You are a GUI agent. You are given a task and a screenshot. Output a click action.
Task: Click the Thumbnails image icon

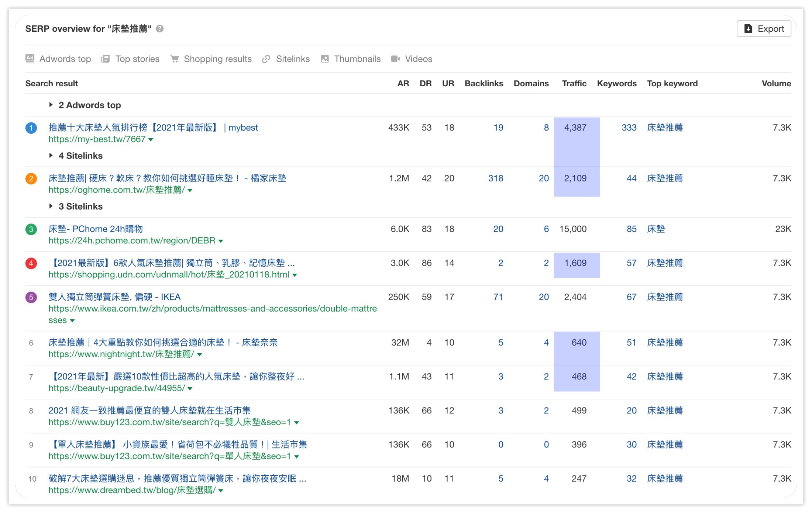point(325,59)
